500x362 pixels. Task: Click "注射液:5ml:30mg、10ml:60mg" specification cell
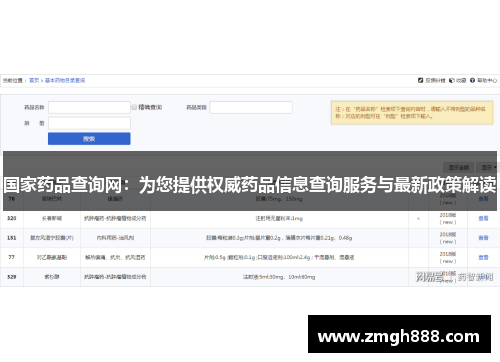[x=279, y=277]
